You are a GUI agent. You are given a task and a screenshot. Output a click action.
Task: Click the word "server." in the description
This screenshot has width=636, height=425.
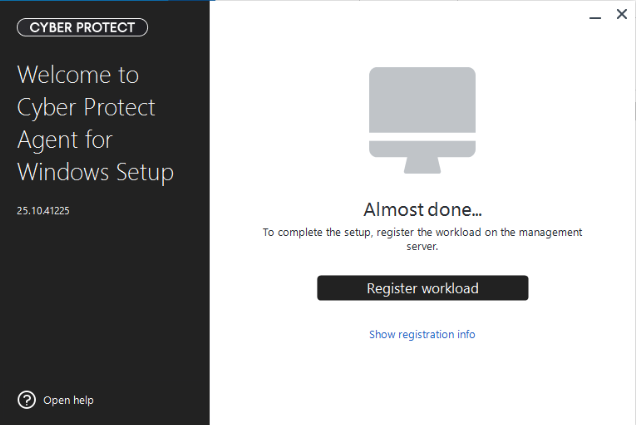click(x=422, y=246)
